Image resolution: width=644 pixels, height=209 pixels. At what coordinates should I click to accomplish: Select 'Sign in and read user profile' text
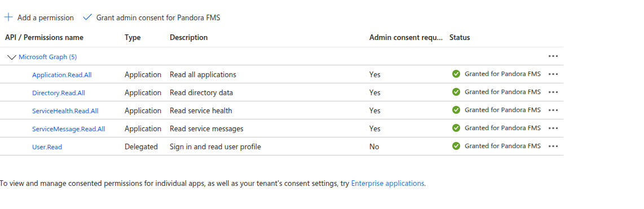(215, 146)
